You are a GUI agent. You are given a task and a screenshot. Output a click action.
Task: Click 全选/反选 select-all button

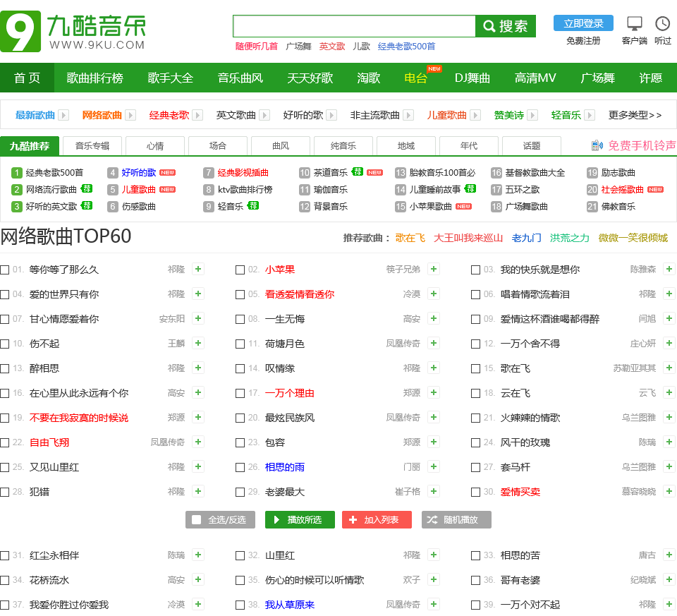click(x=220, y=519)
